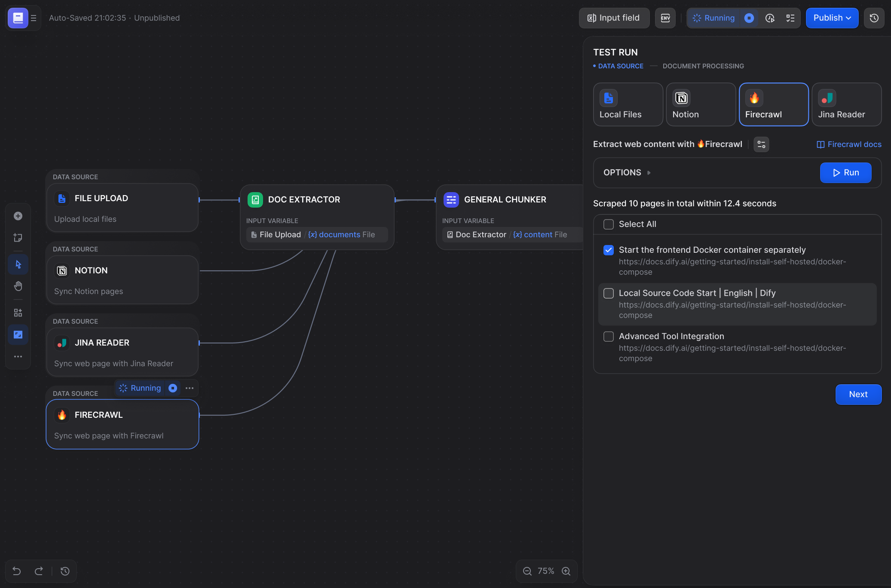Stop the running Firecrawl node

[173, 388]
